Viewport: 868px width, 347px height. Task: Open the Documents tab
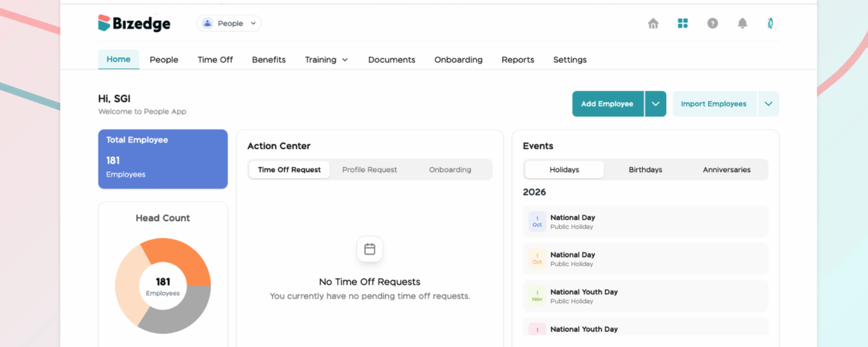(391, 59)
